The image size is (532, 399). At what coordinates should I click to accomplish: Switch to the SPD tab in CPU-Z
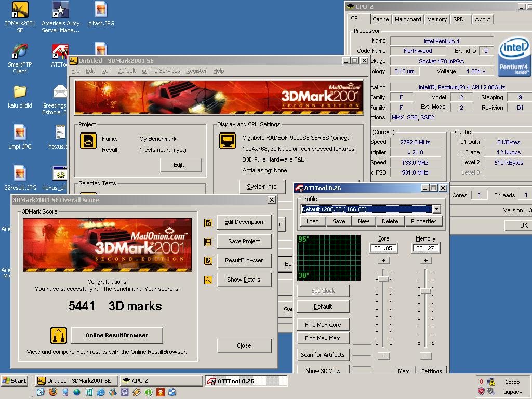point(461,19)
